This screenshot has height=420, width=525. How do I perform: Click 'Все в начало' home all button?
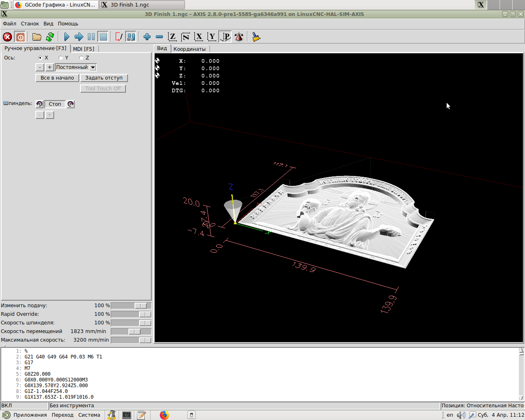tap(57, 78)
